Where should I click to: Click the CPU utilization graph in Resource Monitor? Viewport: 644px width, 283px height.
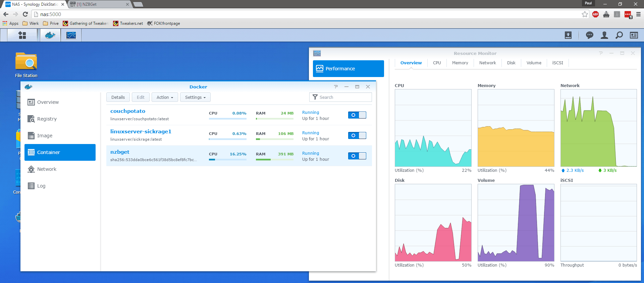[433, 128]
